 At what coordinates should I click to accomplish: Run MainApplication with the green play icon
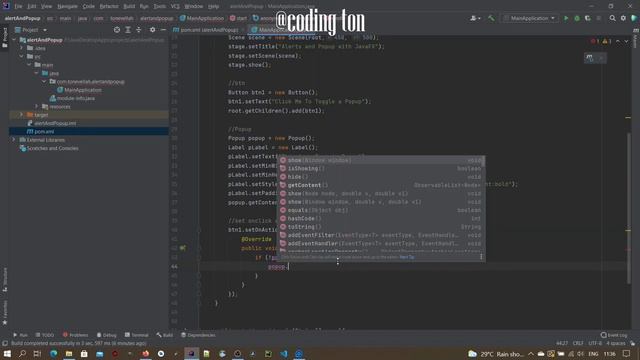click(x=566, y=18)
